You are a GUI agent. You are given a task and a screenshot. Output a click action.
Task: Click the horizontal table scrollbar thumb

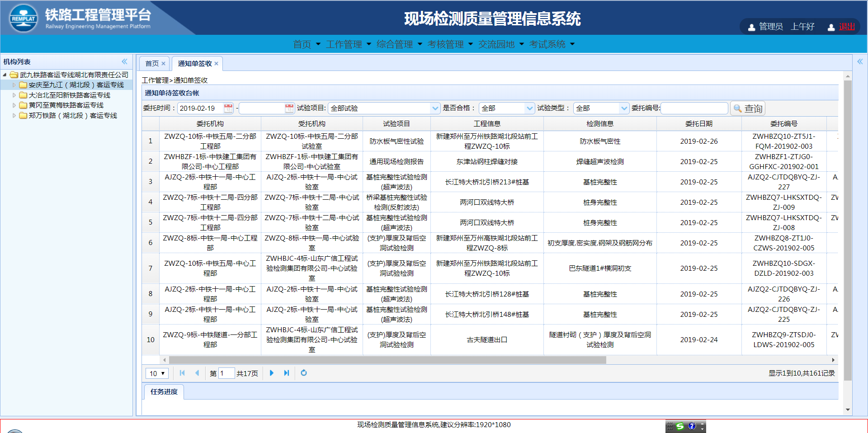(x=387, y=360)
